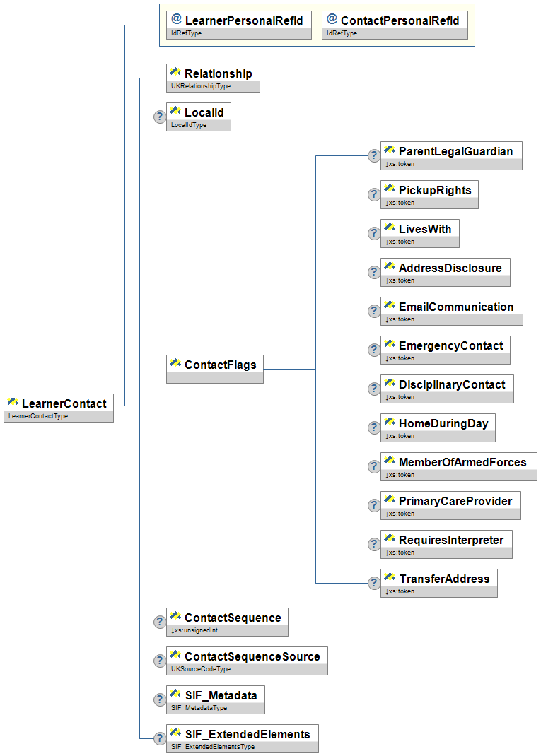Expand the ContactFlags element node
Screen dimensions: 553x756
click(x=215, y=369)
